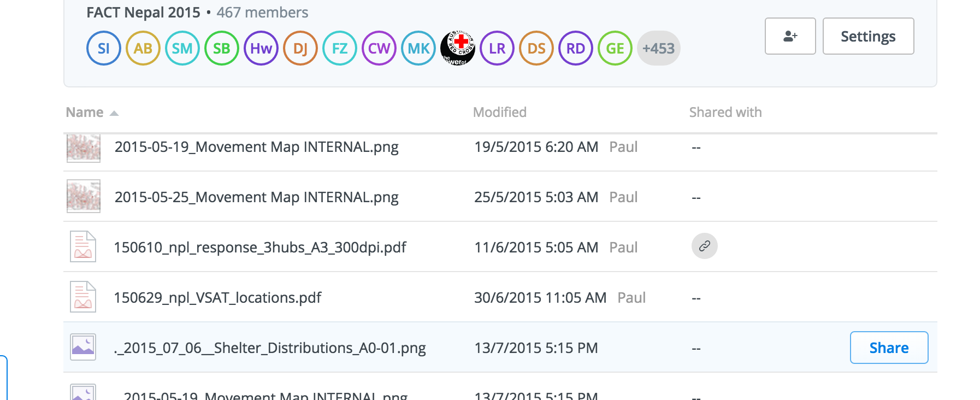Screen dimensions: 980x400
Task: Click the CW member avatar
Action: click(x=379, y=48)
